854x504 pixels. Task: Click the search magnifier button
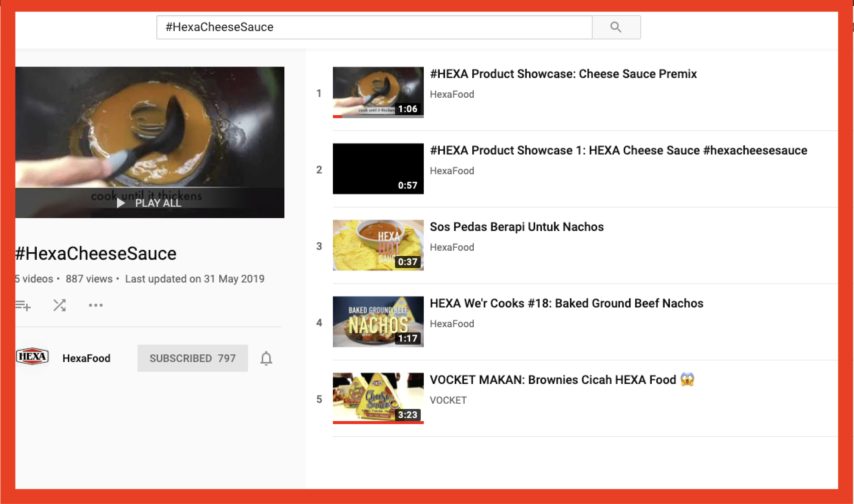(616, 27)
